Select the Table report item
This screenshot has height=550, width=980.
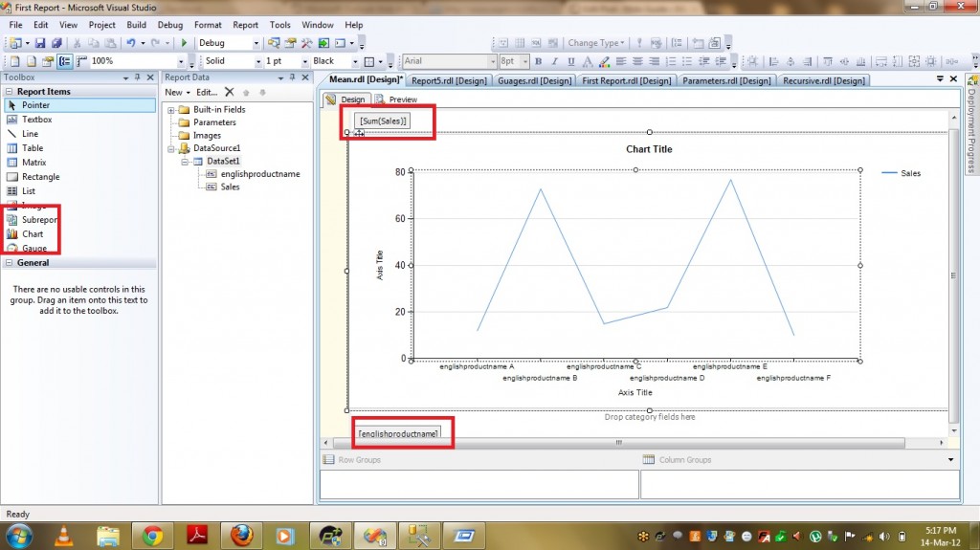33,148
